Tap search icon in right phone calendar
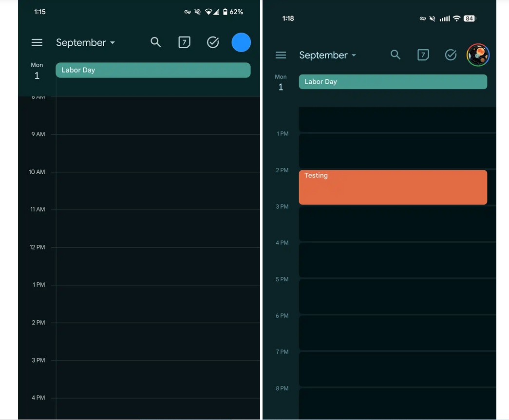Image resolution: width=509 pixels, height=420 pixels. tap(396, 55)
